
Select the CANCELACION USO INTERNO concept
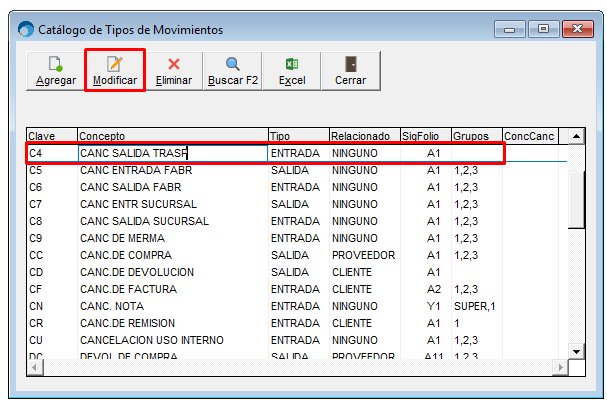pos(152,341)
